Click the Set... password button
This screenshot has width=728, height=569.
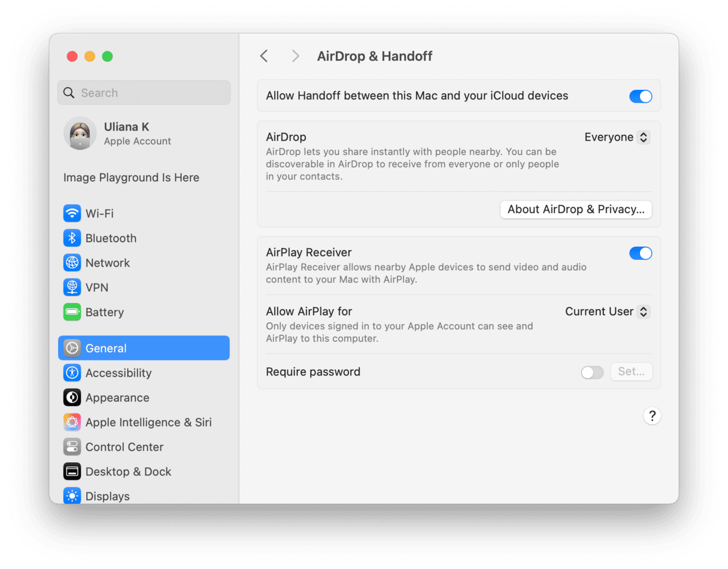tap(631, 371)
